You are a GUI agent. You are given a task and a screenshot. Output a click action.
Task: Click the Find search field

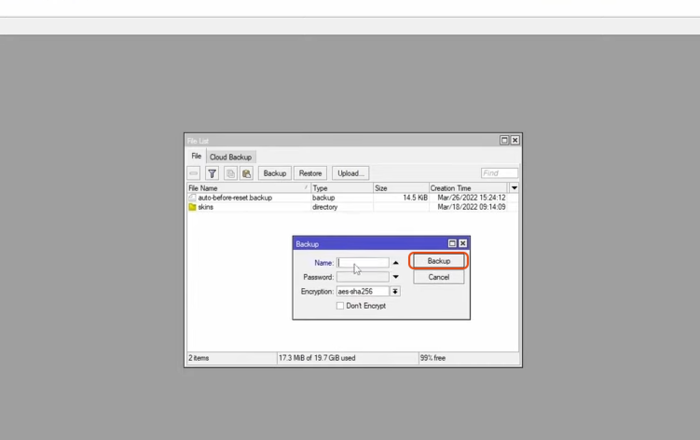(499, 173)
